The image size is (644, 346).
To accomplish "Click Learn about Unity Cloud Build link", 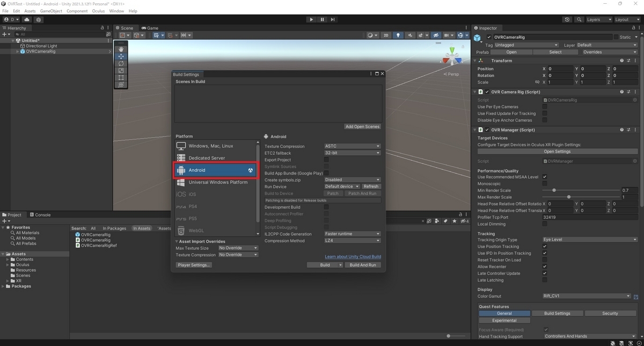I will tap(353, 257).
